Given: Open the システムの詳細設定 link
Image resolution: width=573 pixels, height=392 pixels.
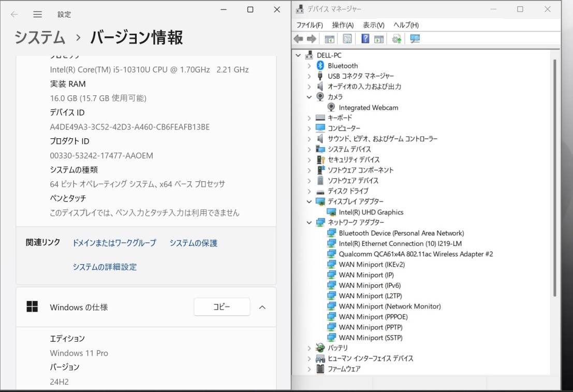Looking at the screenshot, I should [x=105, y=267].
